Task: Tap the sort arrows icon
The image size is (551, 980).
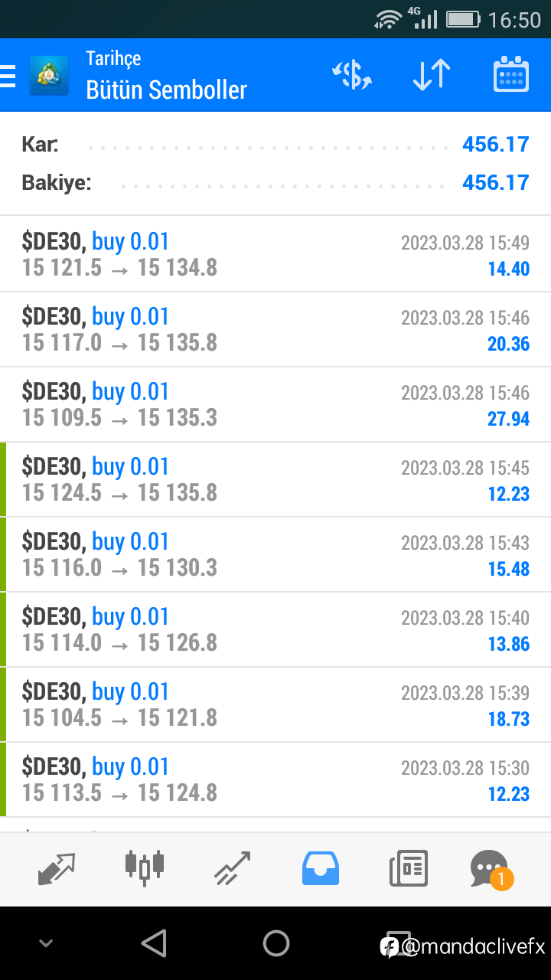Action: coord(432,75)
